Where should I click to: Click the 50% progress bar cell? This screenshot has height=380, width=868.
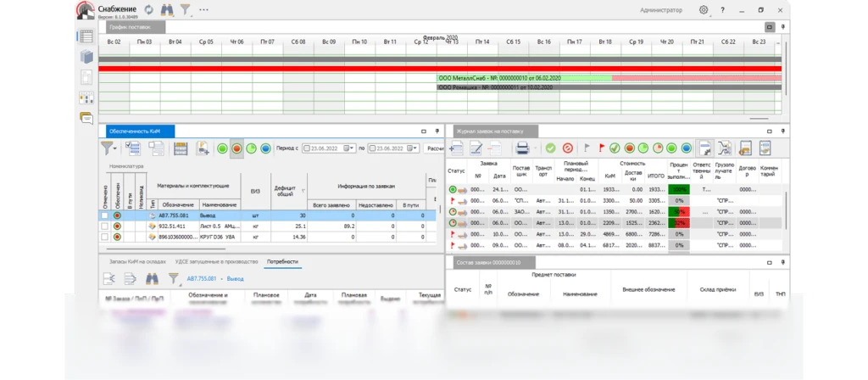click(x=679, y=211)
